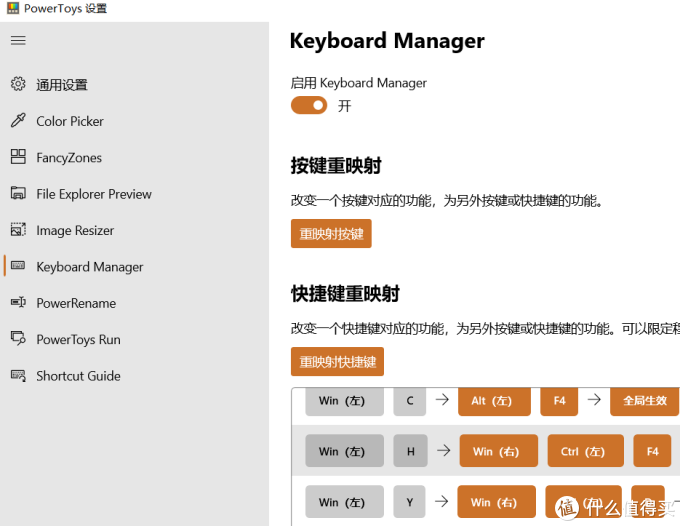Click the 按键重映射 section heading
The image size is (680, 526).
(x=336, y=166)
